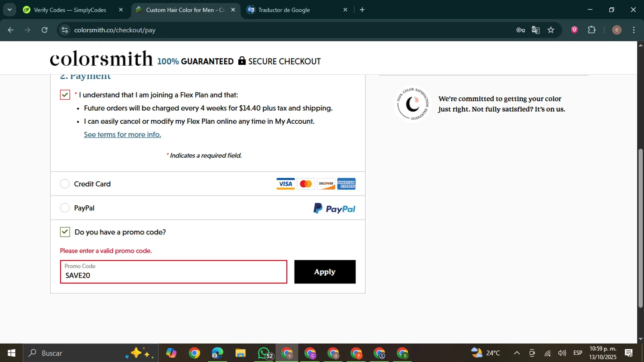644x362 pixels.
Task: Open the browser extensions puzzle icon
Action: (x=592, y=30)
